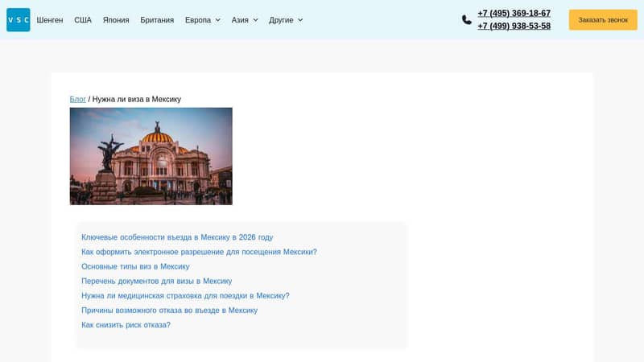Jump to Причины возможного отказа во въезде

169,311
